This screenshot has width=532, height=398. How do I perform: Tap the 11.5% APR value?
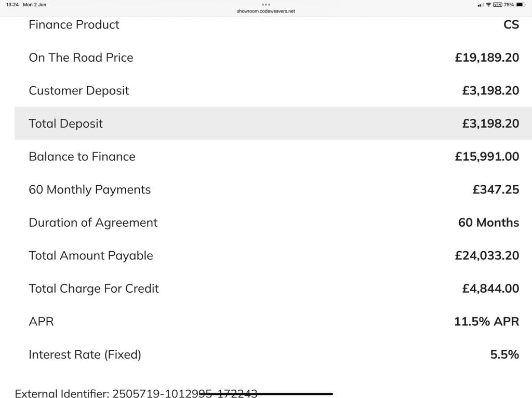pyautogui.click(x=486, y=322)
